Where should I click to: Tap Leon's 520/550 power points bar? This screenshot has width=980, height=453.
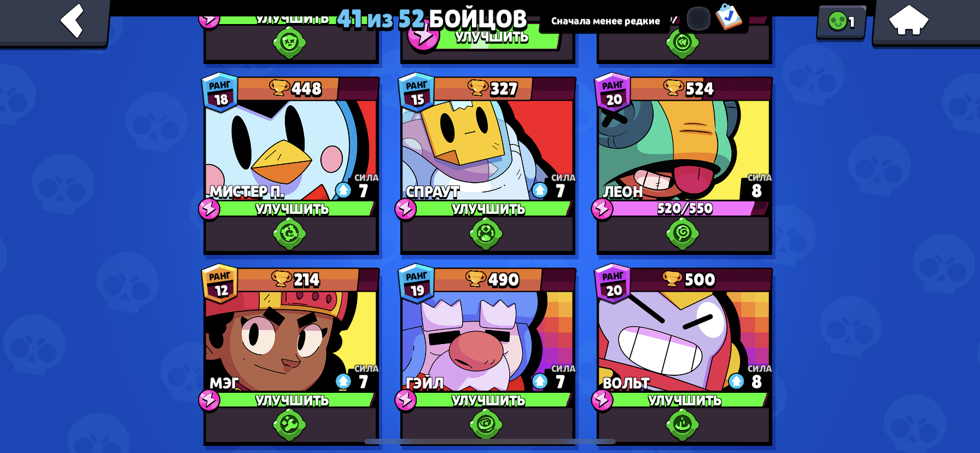tap(685, 208)
